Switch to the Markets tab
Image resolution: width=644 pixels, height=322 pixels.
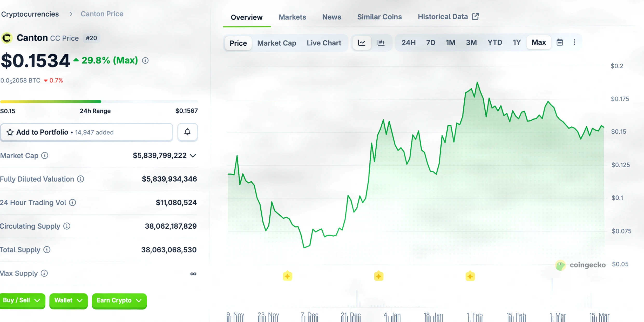pos(292,17)
